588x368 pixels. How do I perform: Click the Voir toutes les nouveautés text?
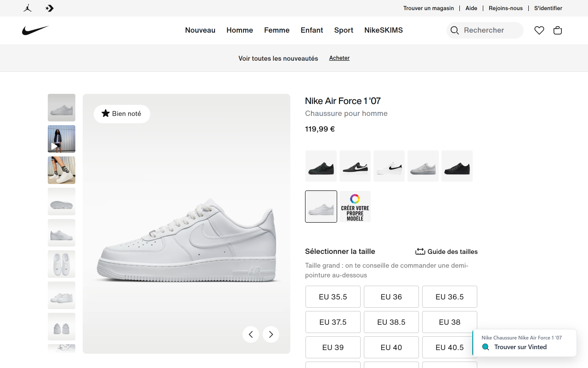point(278,58)
